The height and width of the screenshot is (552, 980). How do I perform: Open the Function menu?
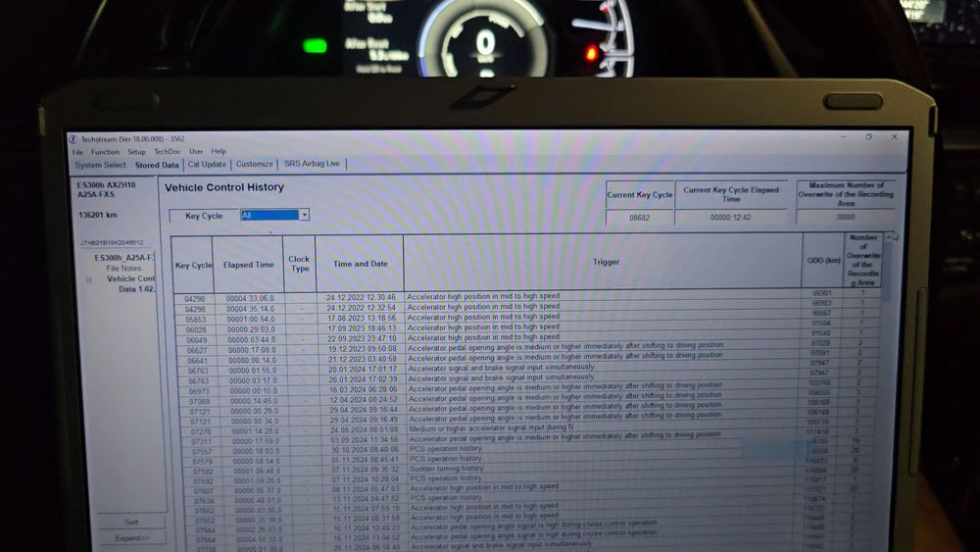click(105, 152)
